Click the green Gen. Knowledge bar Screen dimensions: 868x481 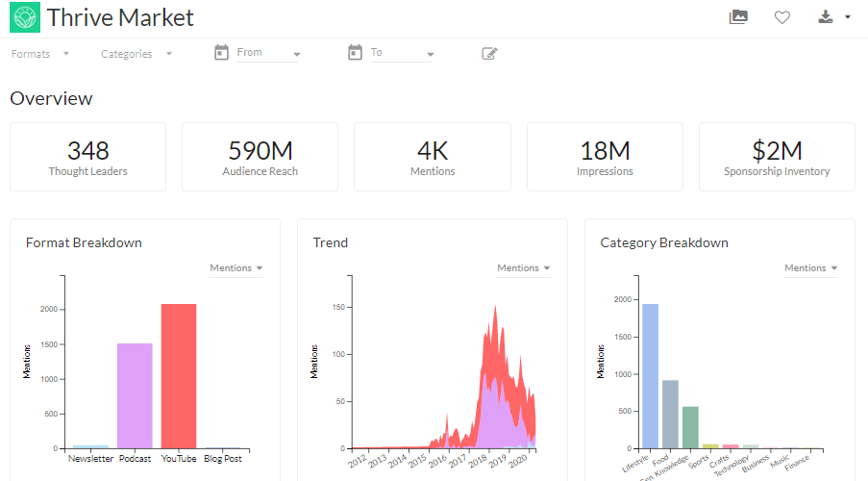(690, 427)
